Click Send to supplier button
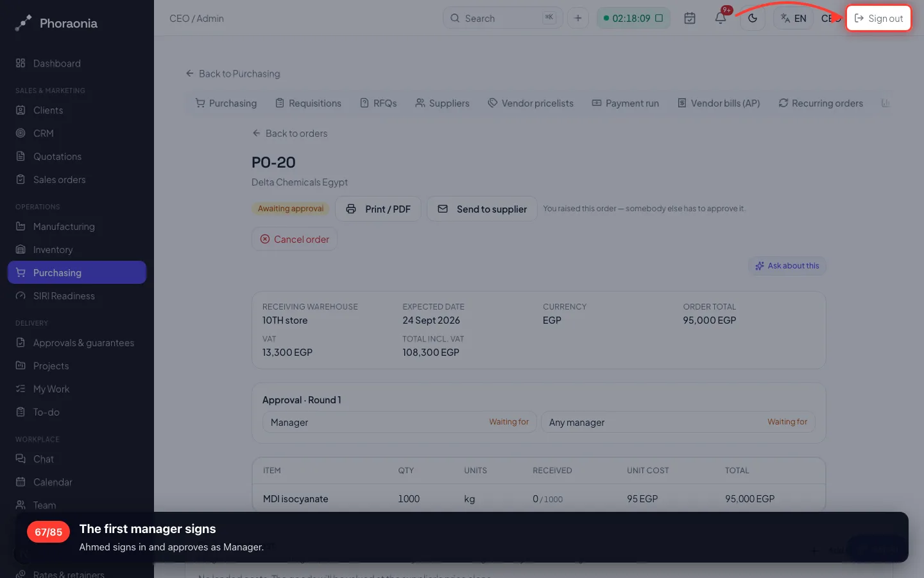The height and width of the screenshot is (578, 924). tap(482, 209)
